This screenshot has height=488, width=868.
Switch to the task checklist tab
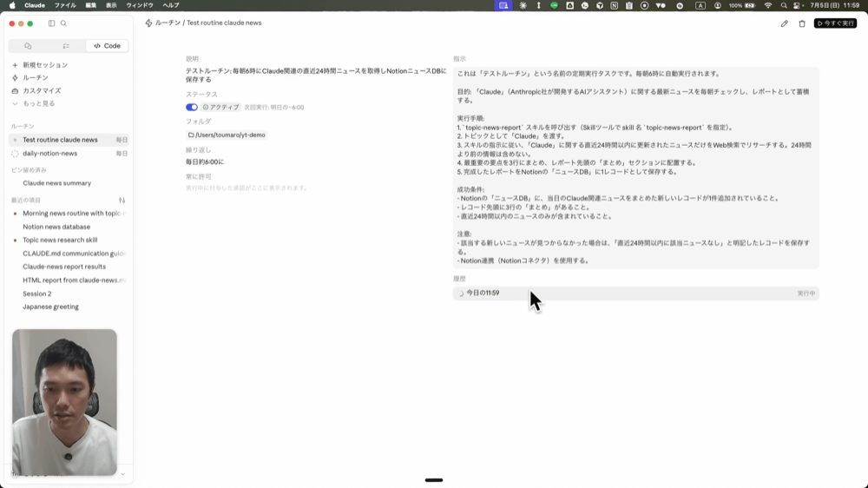pyautogui.click(x=66, y=46)
